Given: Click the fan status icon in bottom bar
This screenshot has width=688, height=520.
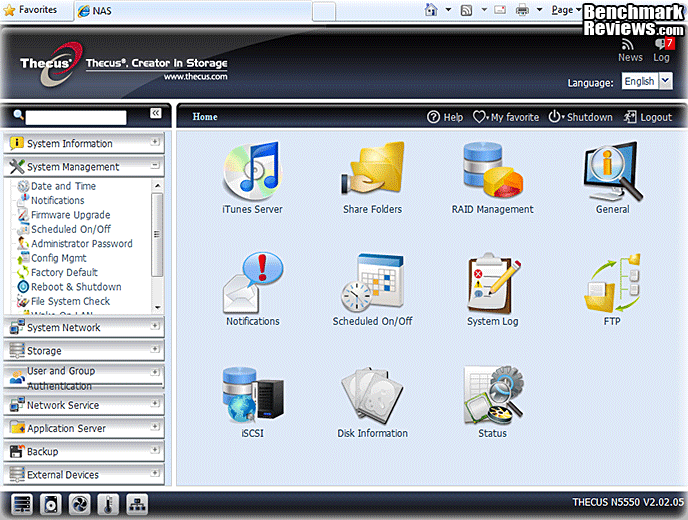Looking at the screenshot, I should click(80, 504).
